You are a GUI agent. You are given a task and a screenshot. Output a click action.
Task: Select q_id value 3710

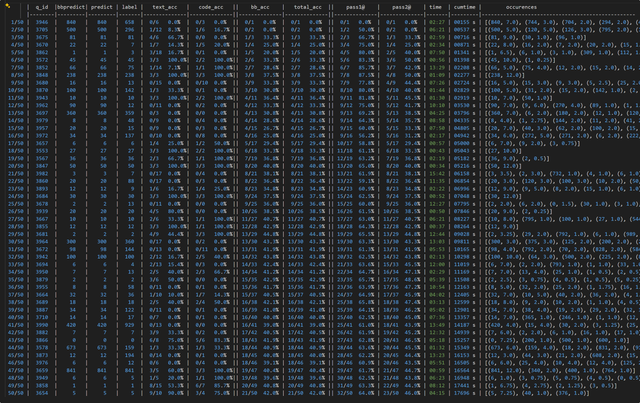coord(42,317)
